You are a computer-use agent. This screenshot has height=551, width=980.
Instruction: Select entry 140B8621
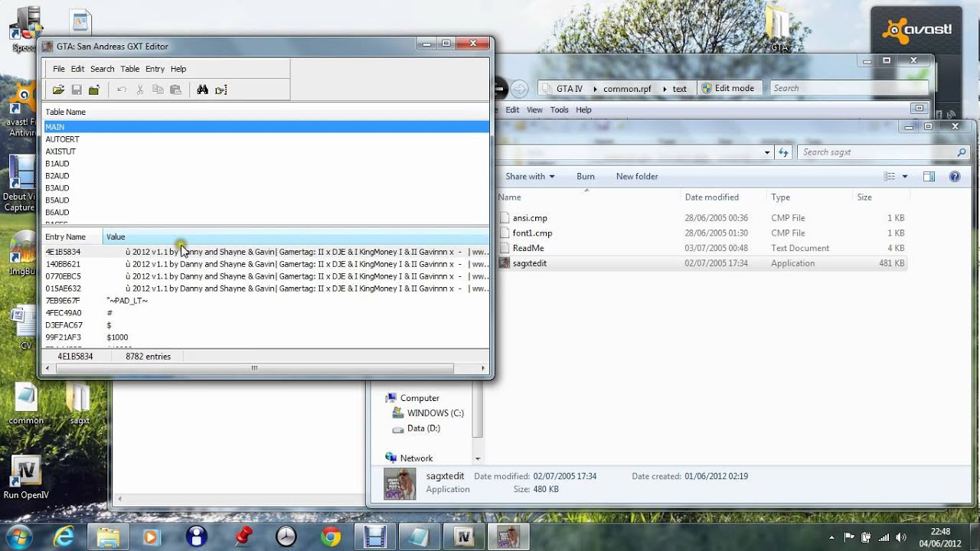[266, 264]
